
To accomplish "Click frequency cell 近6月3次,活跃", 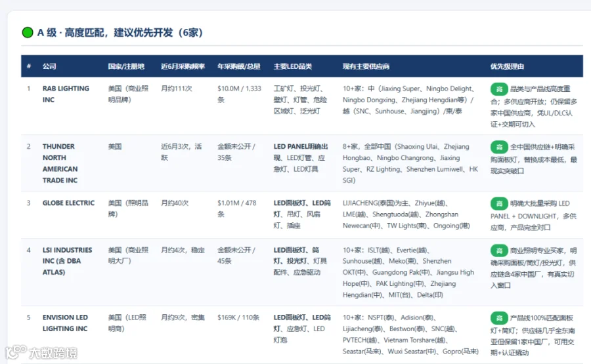I will (181, 152).
